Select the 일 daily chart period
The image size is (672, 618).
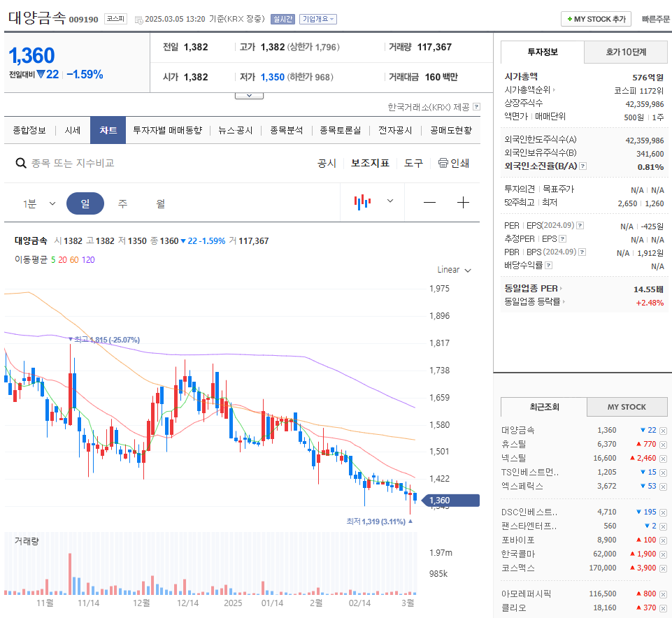pyautogui.click(x=85, y=203)
